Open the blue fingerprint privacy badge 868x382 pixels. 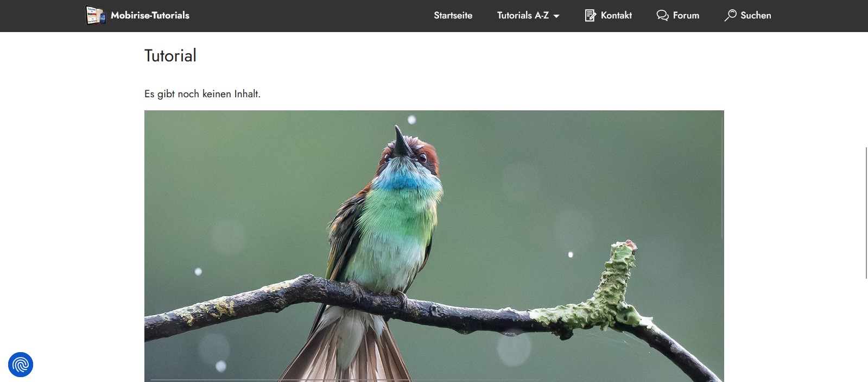tap(21, 364)
